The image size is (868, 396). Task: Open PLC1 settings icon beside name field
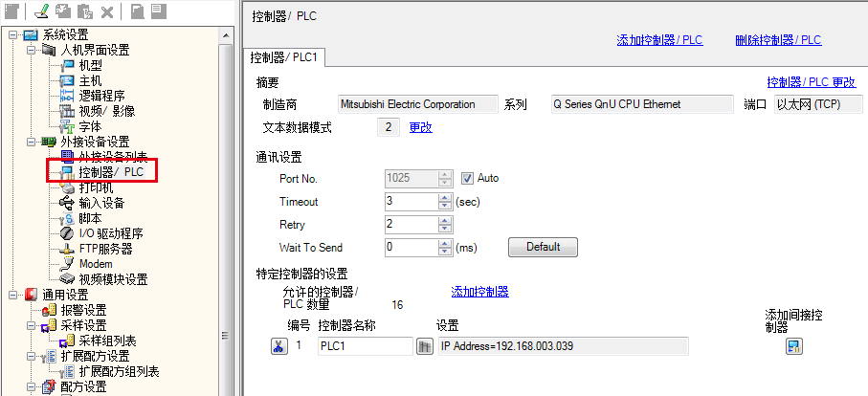pyautogui.click(x=425, y=346)
